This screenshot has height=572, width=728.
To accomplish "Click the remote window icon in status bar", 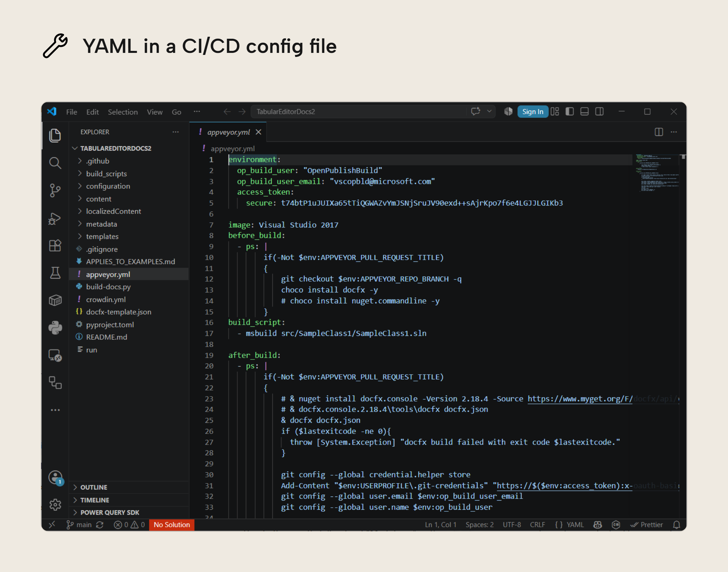I will pos(52,525).
